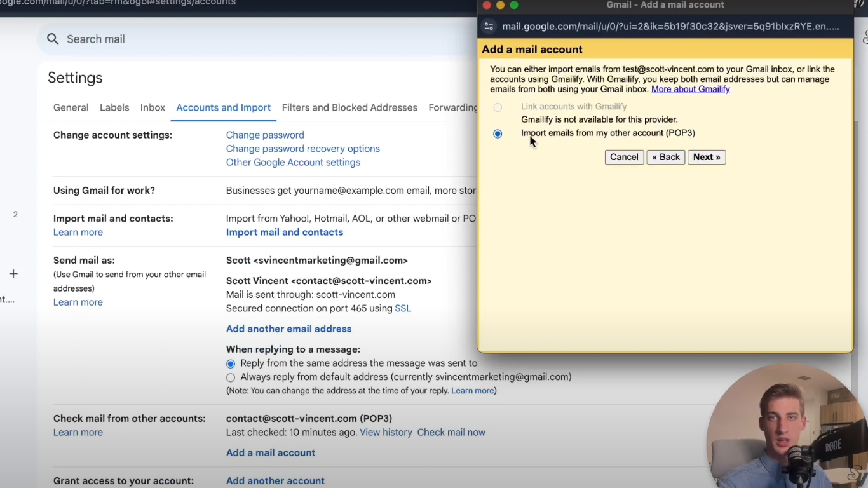Click Gmailify is not available for this provider text
This screenshot has height=488, width=868.
(x=599, y=119)
